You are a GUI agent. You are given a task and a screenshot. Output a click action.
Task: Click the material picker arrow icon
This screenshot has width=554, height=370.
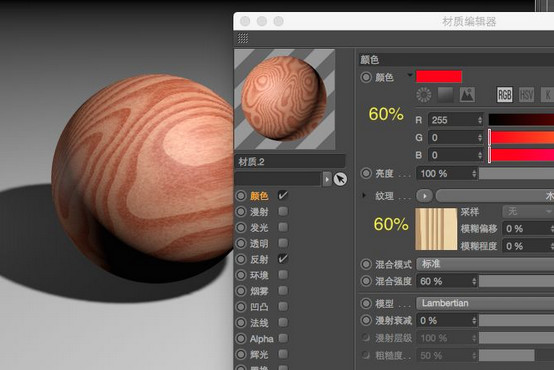340,179
